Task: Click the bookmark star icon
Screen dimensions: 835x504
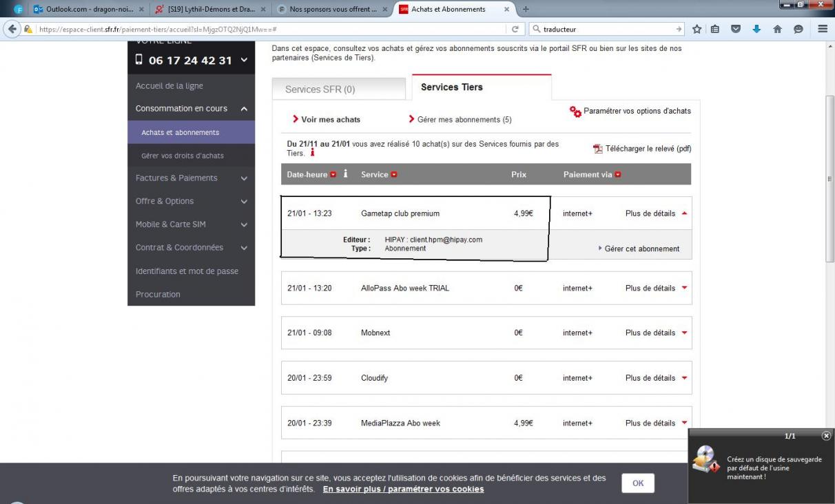Action: click(x=697, y=29)
